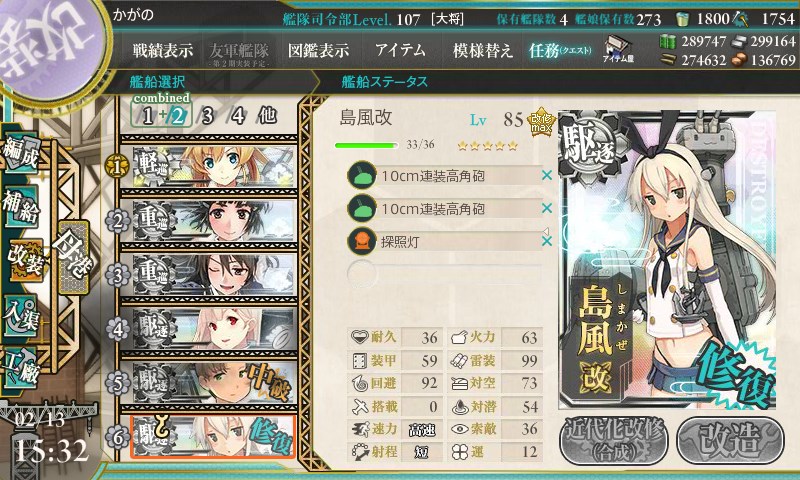Select the light cruiser in slot 1
Viewport: 800px width, 480px height.
click(208, 164)
